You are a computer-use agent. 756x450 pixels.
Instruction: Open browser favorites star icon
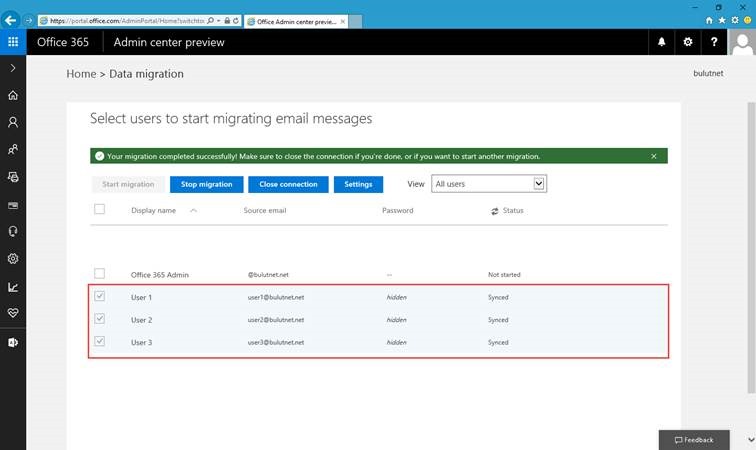(x=722, y=20)
